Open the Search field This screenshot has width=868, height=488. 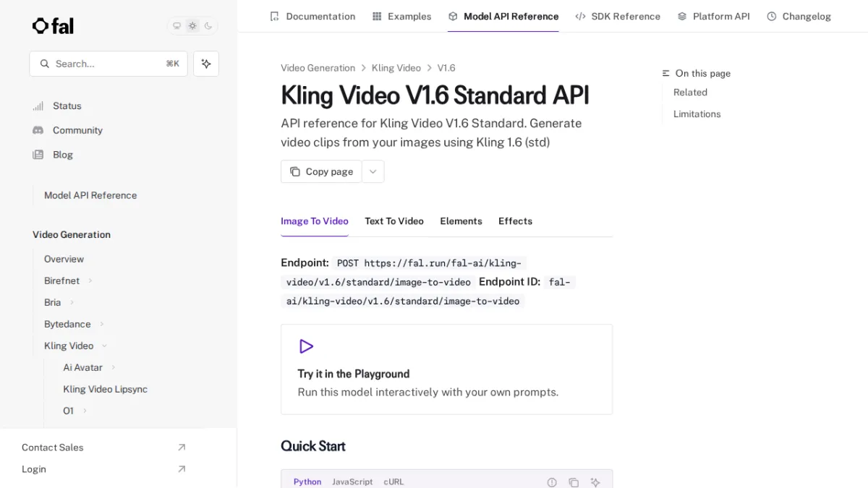tap(109, 64)
